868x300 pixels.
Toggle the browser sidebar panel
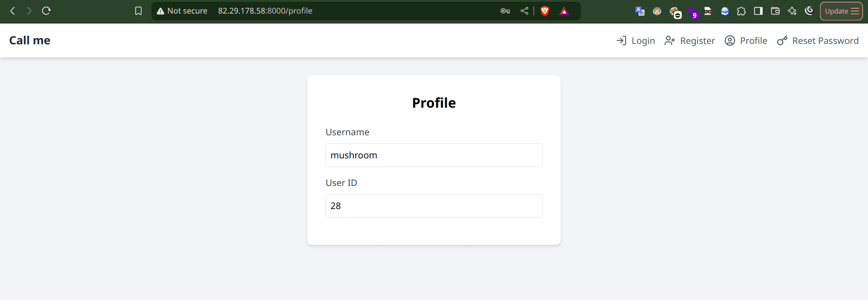coord(758,11)
